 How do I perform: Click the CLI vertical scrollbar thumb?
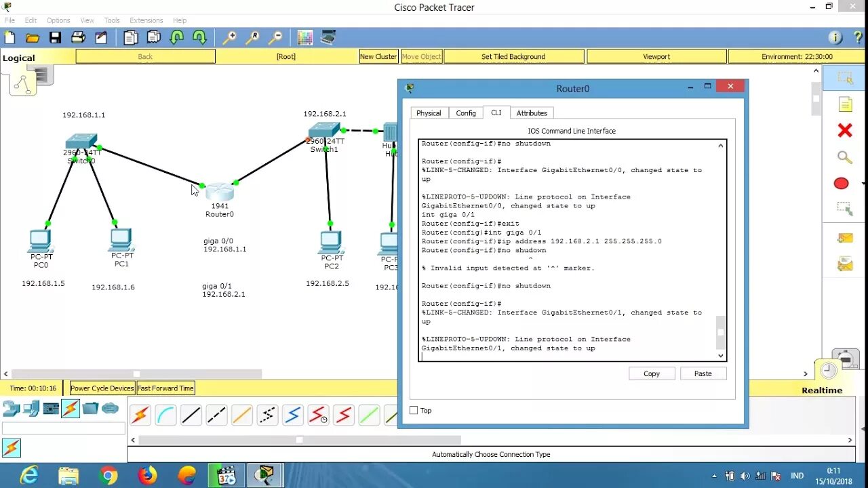click(721, 332)
